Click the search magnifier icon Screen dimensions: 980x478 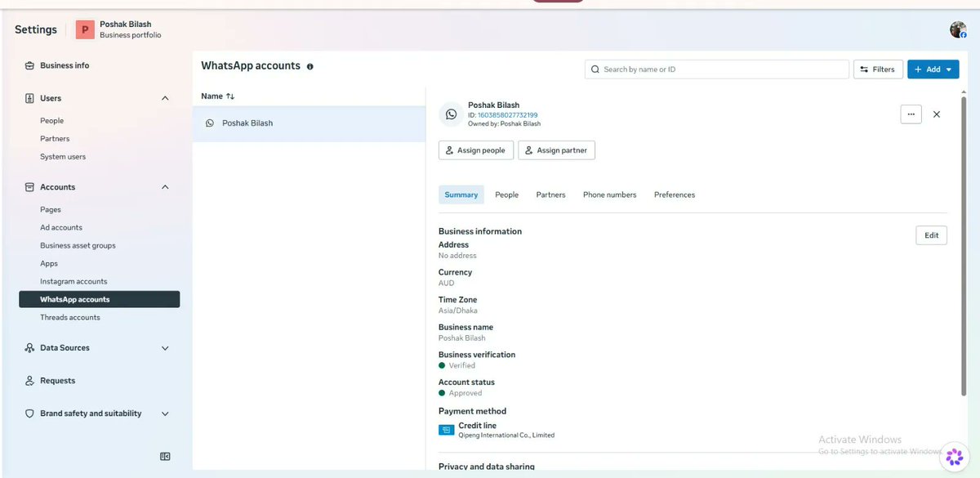coord(595,69)
